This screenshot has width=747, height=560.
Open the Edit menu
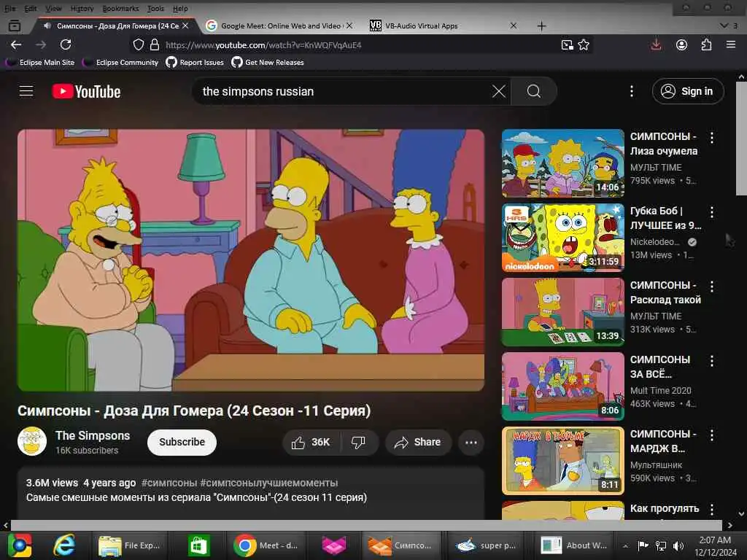tap(31, 9)
